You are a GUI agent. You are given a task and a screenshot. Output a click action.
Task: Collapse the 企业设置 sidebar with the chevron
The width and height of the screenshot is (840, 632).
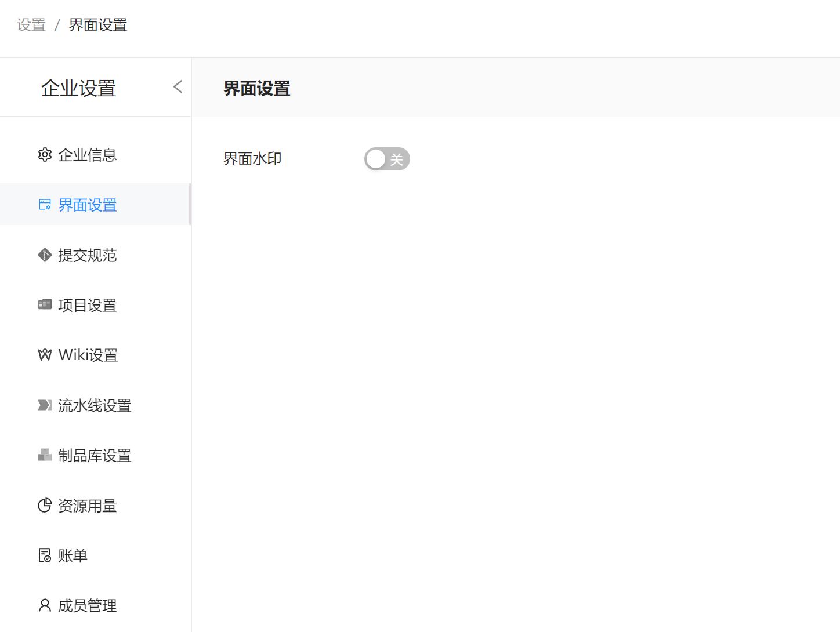pyautogui.click(x=178, y=87)
